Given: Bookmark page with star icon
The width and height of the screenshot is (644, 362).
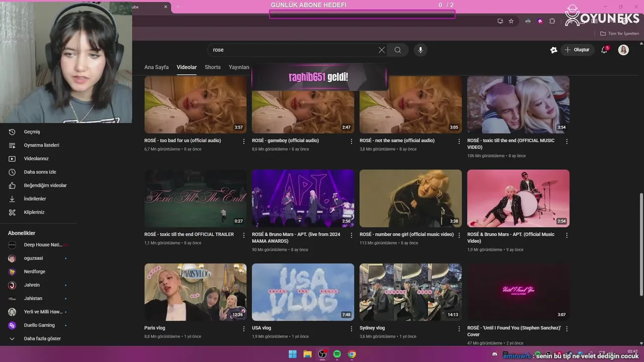Looking at the screenshot, I should 511,21.
